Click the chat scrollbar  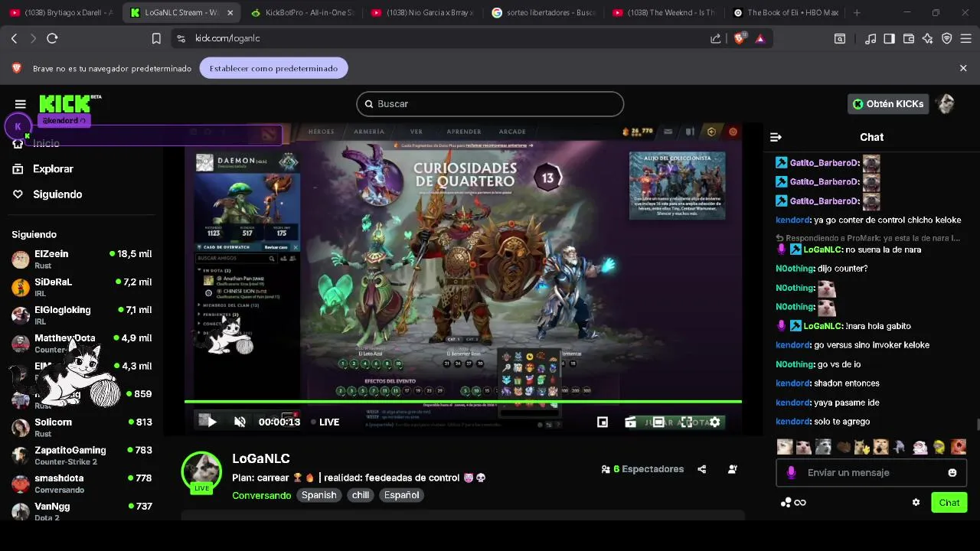[977, 425]
